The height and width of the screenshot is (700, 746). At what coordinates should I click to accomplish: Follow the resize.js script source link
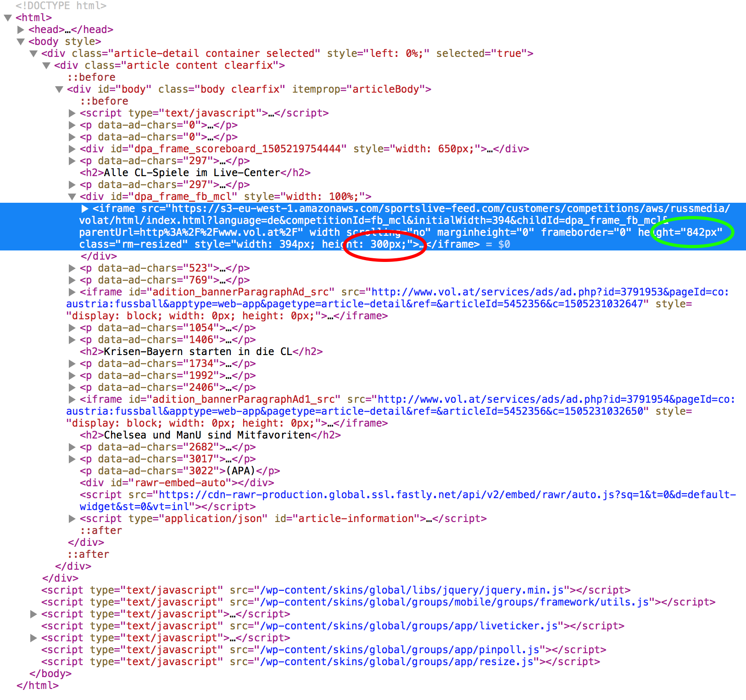pyautogui.click(x=396, y=662)
